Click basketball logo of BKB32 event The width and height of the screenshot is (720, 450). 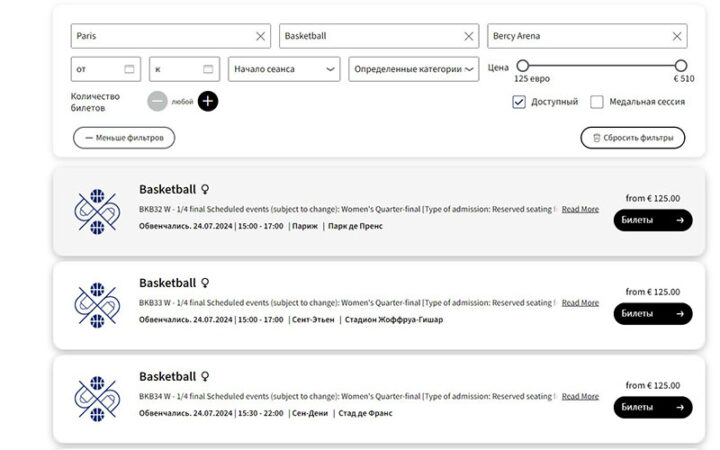coord(97,212)
